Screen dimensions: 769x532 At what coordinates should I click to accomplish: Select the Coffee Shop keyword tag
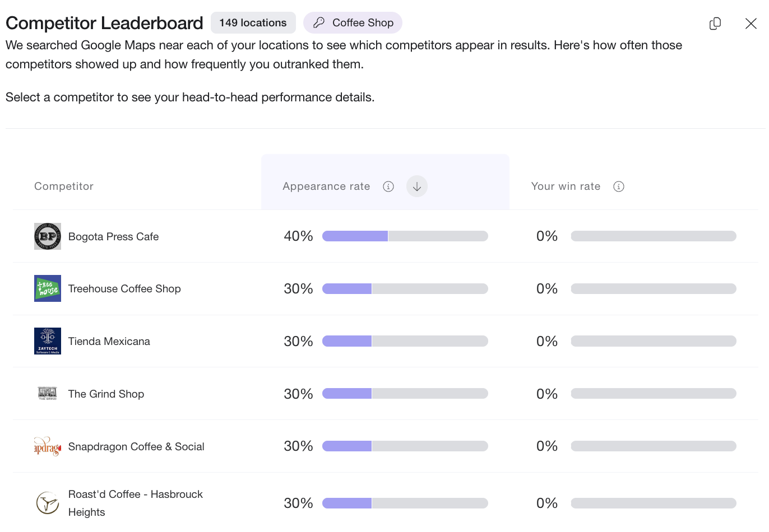coord(353,23)
